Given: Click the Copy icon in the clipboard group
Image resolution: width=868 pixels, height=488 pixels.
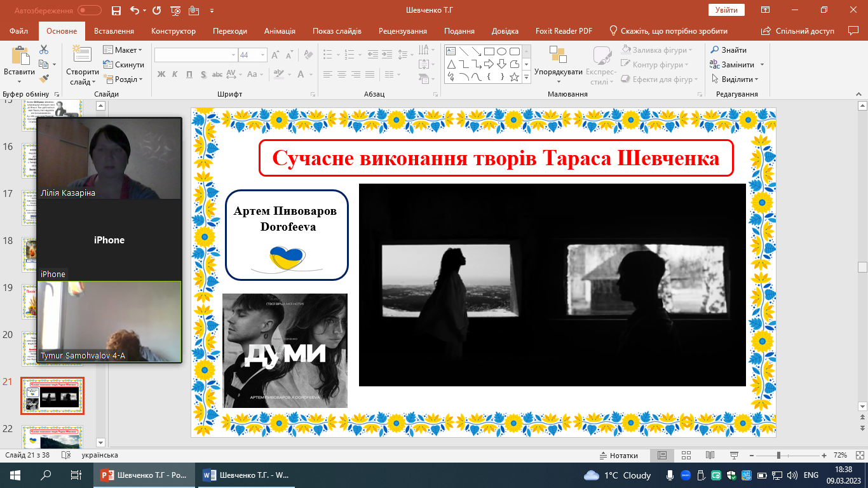Looking at the screenshot, I should 43,64.
